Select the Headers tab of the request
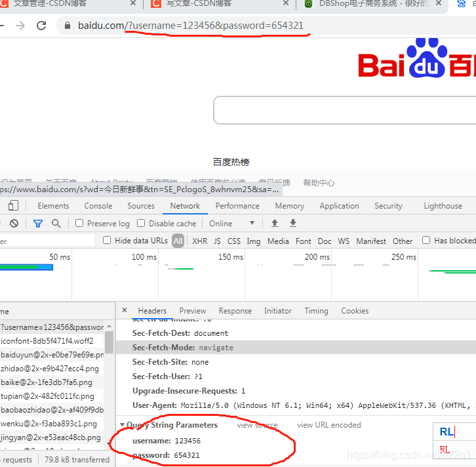This screenshot has height=467, width=476. coord(152,311)
